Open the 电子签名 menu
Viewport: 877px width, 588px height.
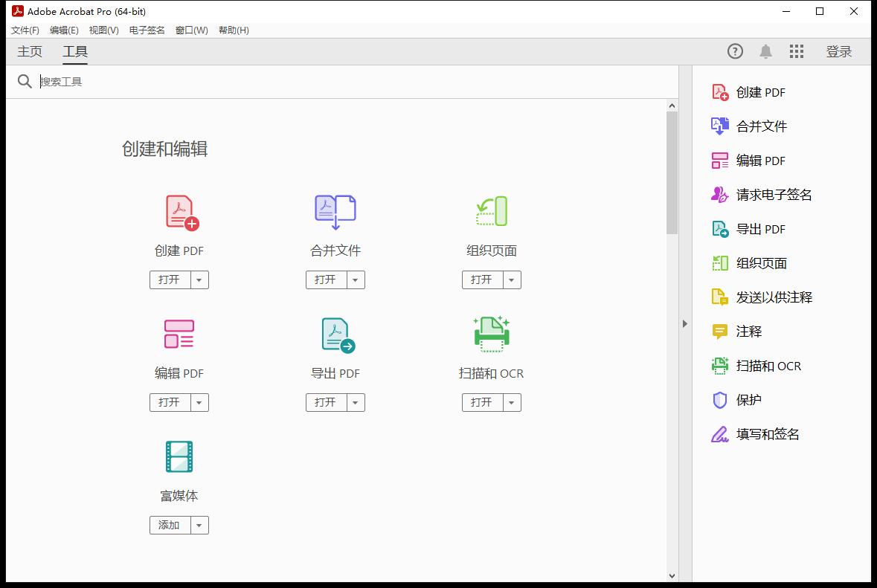pos(147,30)
